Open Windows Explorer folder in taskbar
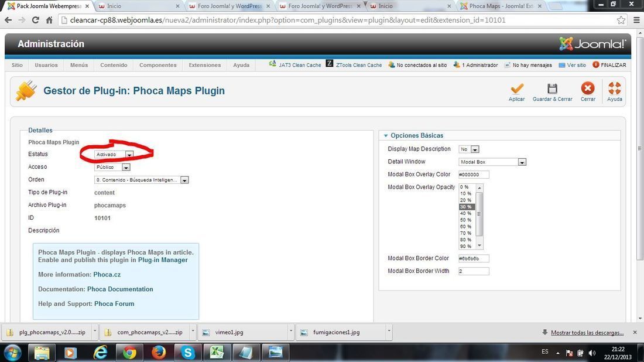 [x=42, y=353]
